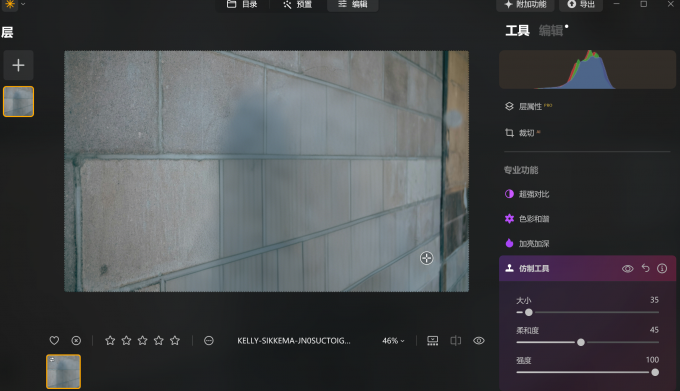
Task: Reset clone tool with undo arrow
Action: pyautogui.click(x=645, y=268)
